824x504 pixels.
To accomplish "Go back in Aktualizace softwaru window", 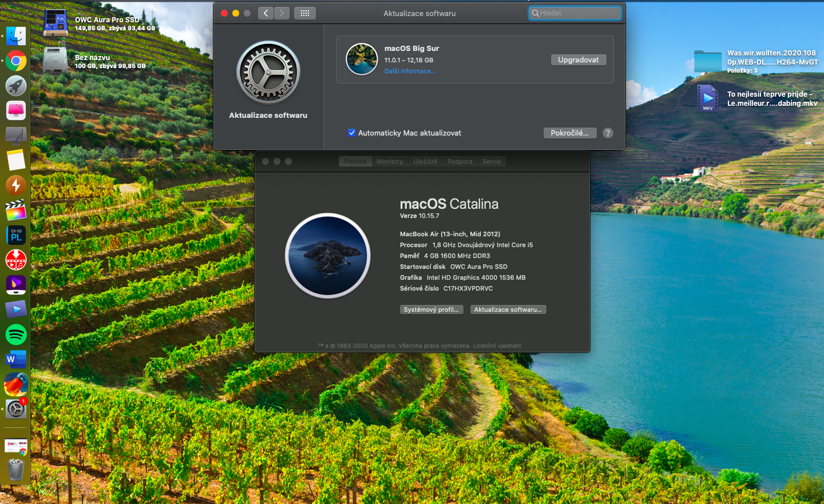I will click(266, 13).
